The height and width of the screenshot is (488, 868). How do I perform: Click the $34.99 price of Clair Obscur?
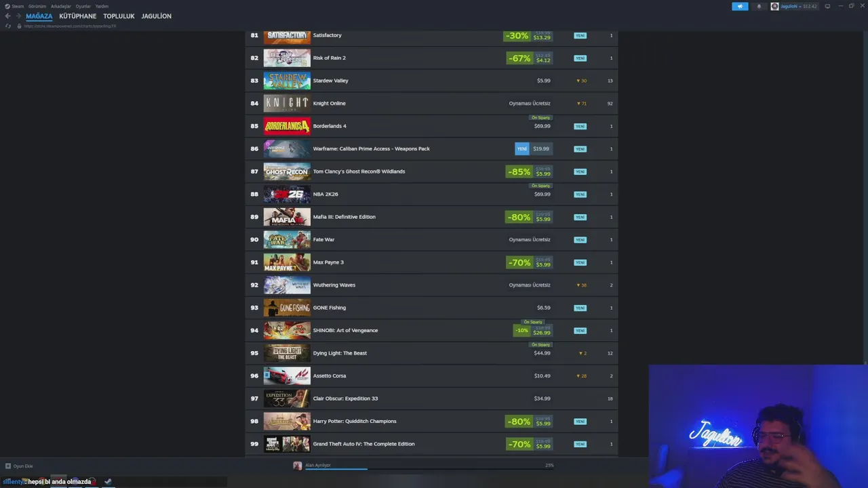coord(542,399)
